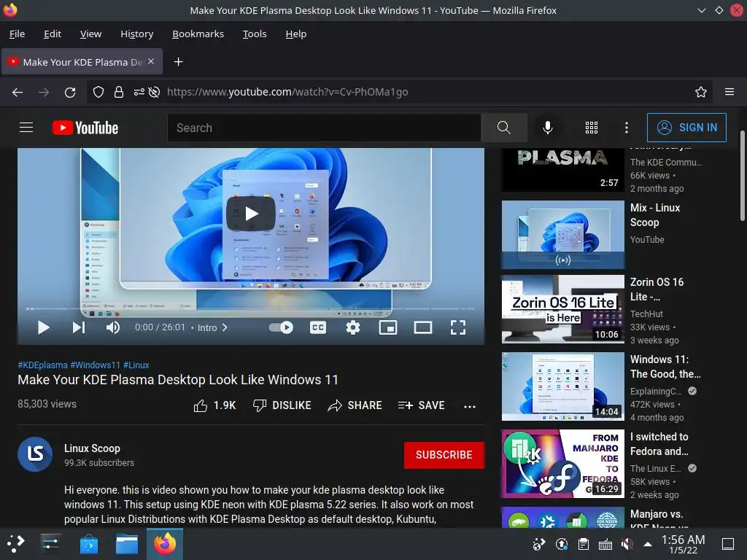Open Windows 11: The Good video thumbnail
747x560 pixels.
562,386
